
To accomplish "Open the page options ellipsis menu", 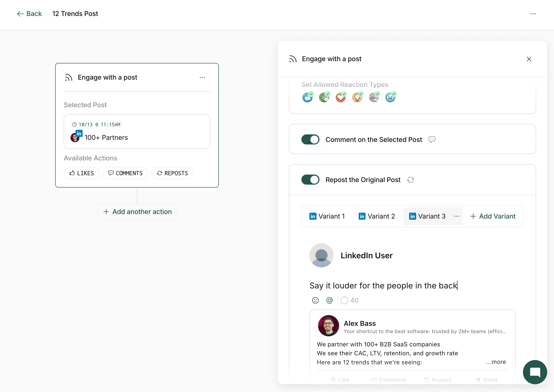I will [x=533, y=14].
